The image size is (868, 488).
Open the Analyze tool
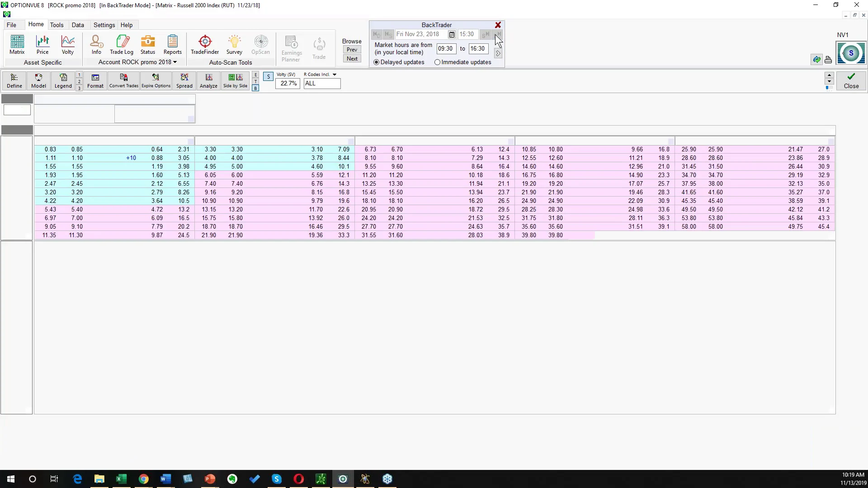208,81
